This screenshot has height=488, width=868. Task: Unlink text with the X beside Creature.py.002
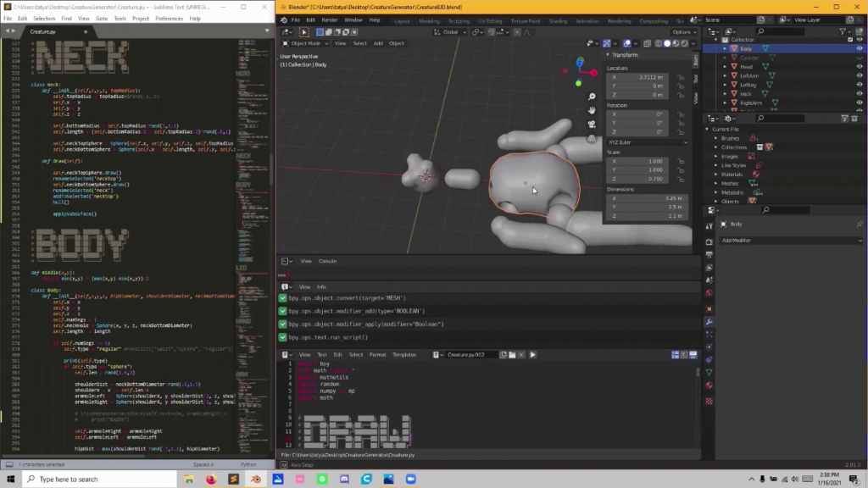click(x=521, y=355)
